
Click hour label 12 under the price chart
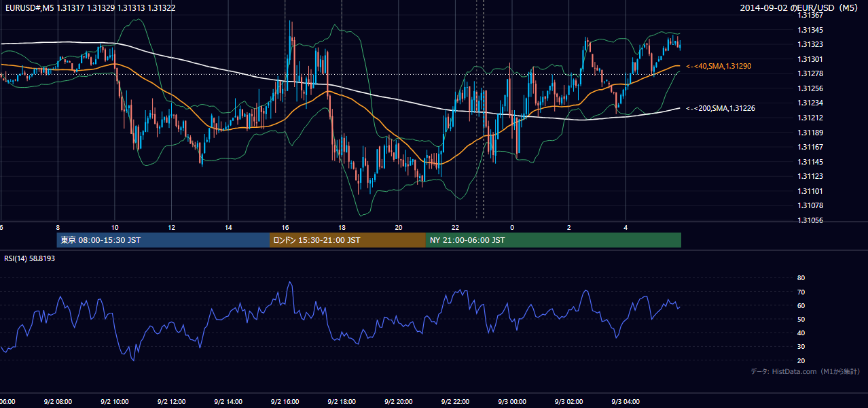(x=172, y=228)
